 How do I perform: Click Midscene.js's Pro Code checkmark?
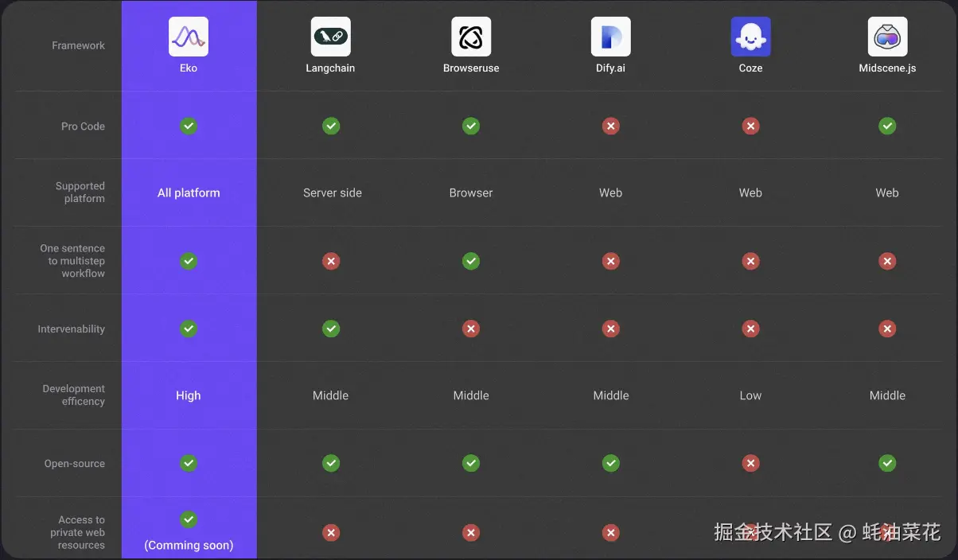click(888, 126)
